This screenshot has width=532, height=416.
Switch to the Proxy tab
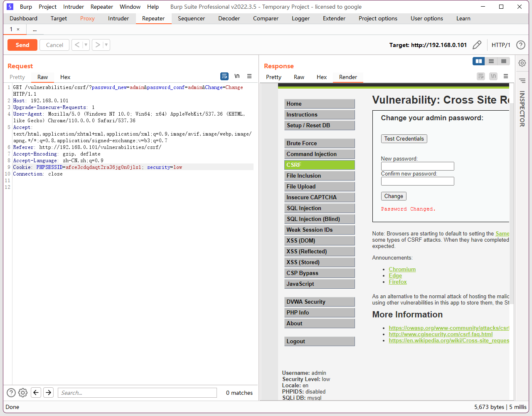pyautogui.click(x=87, y=18)
